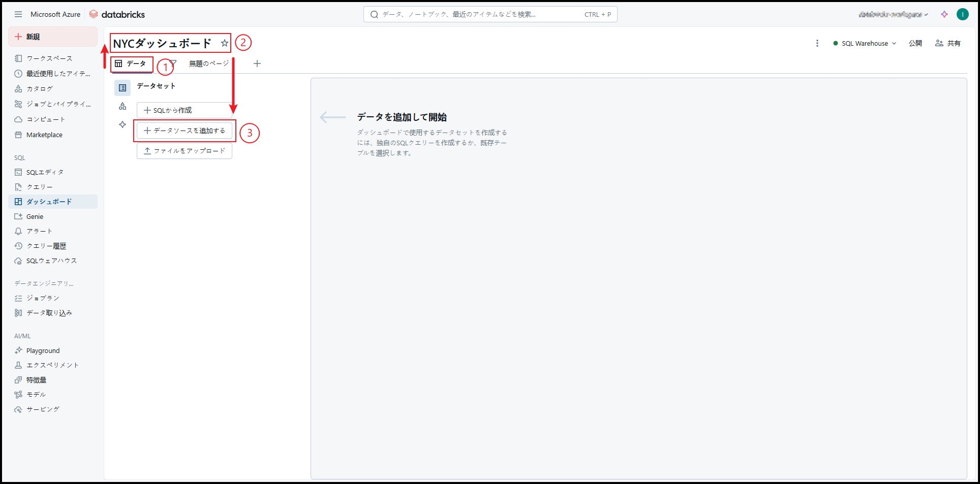This screenshot has height=484, width=980.
Task: Open コンピュート in the sidebar
Action: point(53,119)
